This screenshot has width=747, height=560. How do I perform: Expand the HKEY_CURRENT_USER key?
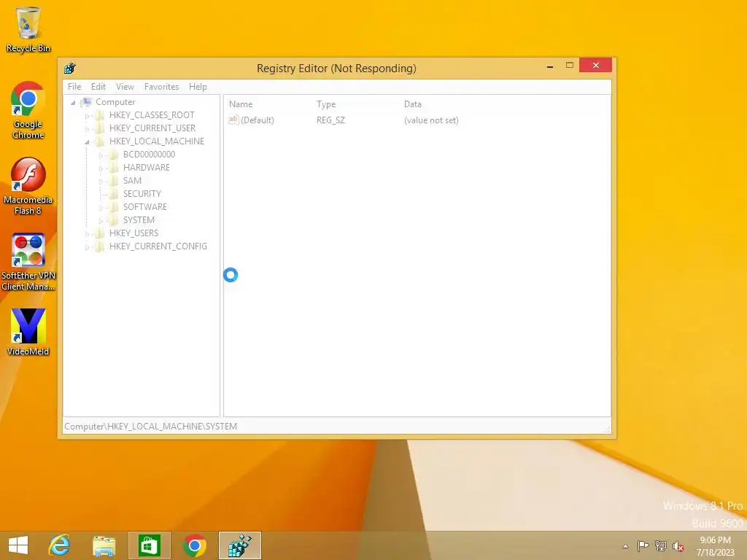click(87, 128)
